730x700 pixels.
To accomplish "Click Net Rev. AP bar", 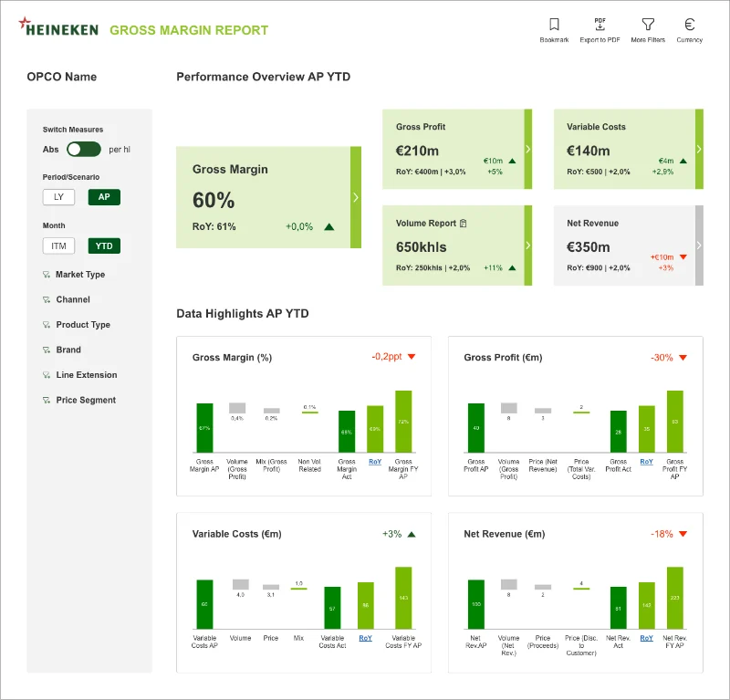I will coord(475,604).
